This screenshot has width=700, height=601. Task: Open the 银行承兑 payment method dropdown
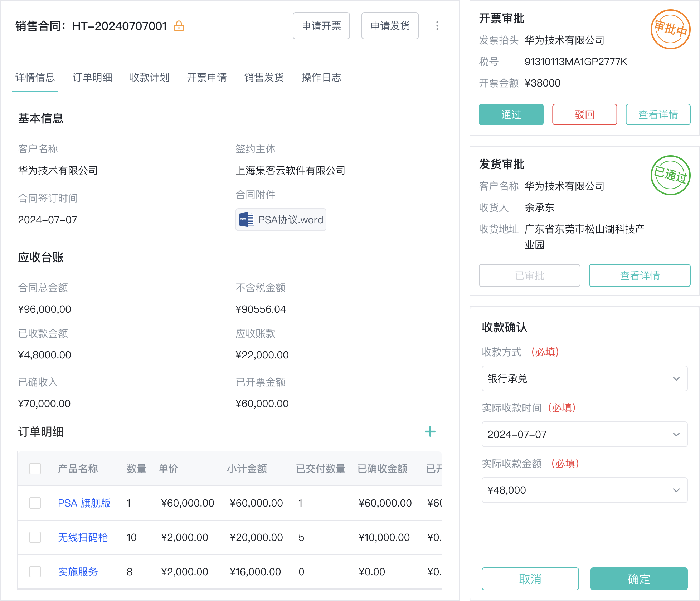(585, 379)
